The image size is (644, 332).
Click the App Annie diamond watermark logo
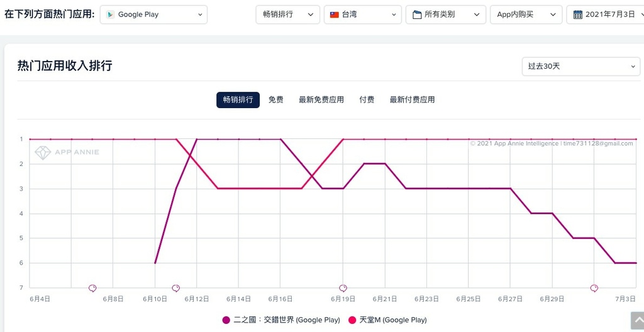[x=43, y=152]
